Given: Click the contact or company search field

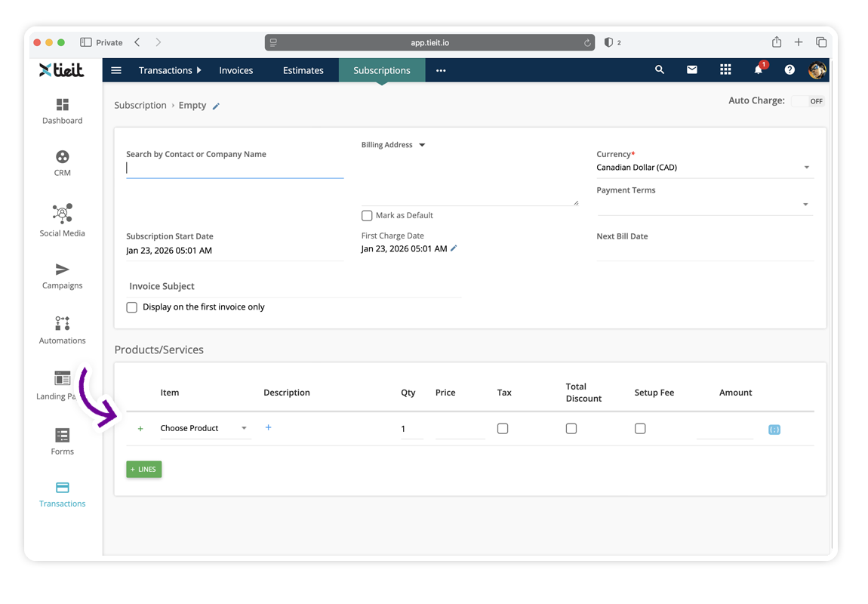Looking at the screenshot, I should (x=235, y=168).
